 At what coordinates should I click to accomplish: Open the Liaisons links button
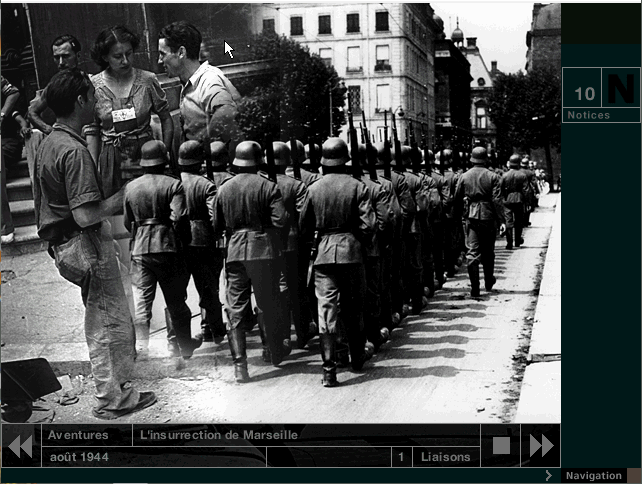pos(445,457)
